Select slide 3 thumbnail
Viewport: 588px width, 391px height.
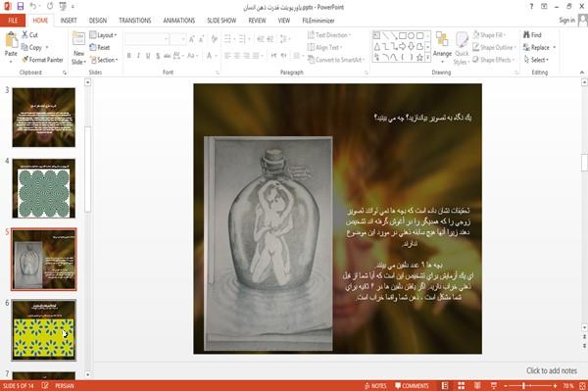(44, 118)
